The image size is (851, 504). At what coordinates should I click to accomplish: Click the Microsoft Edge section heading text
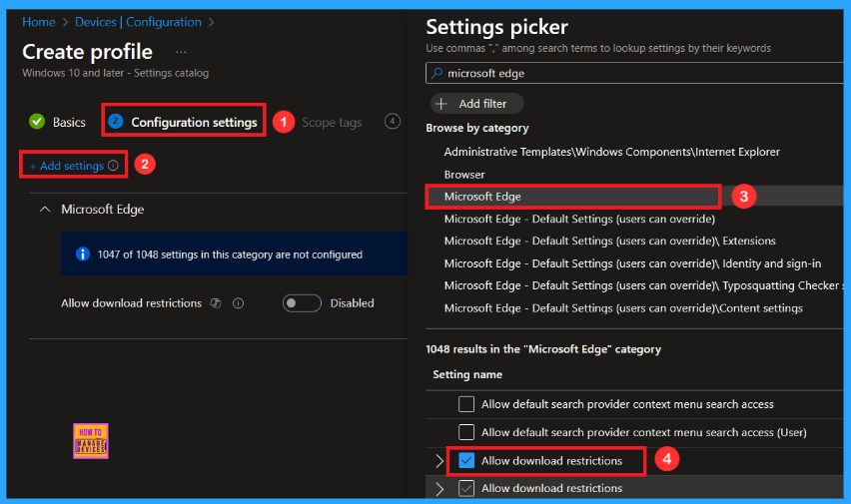point(103,210)
